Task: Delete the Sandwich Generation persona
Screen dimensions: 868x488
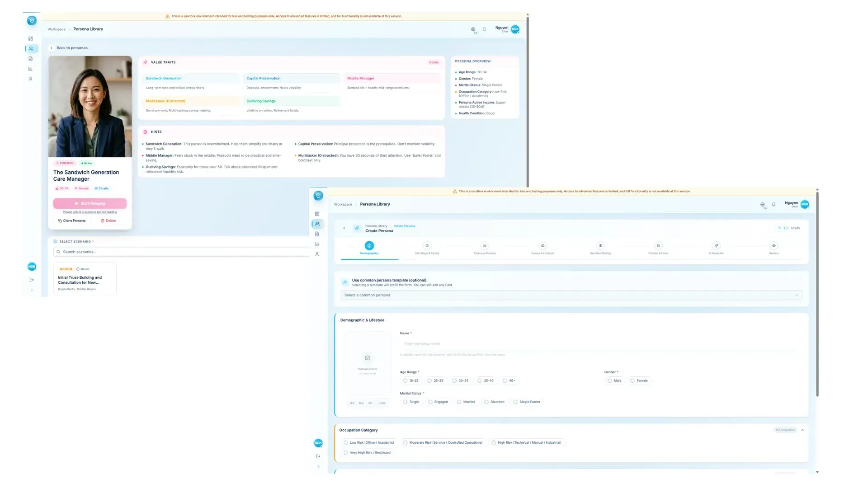Action: point(108,221)
